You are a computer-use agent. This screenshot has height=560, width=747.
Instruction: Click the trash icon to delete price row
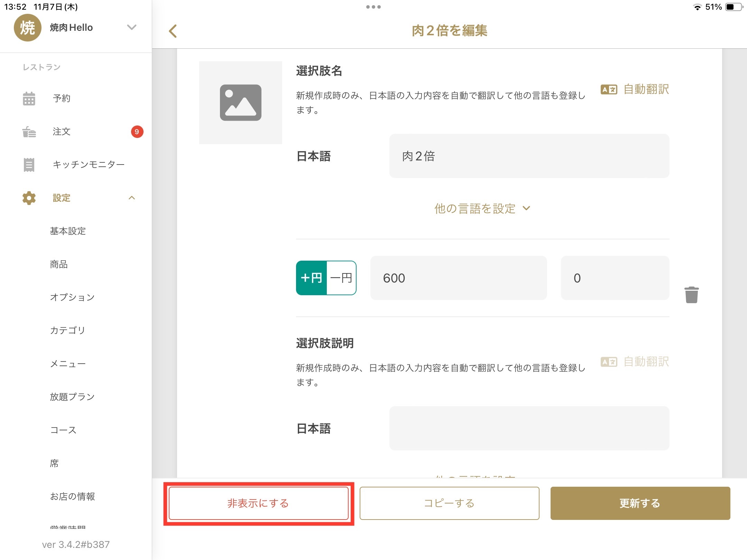pyautogui.click(x=691, y=295)
